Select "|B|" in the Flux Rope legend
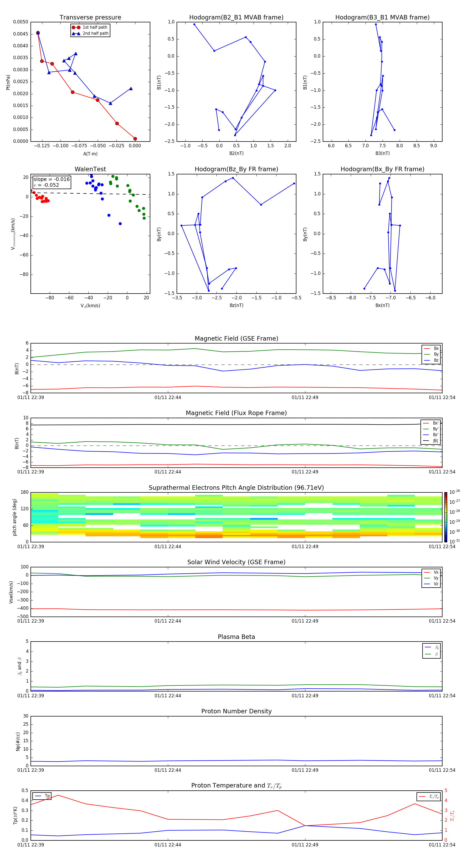 (x=431, y=441)
